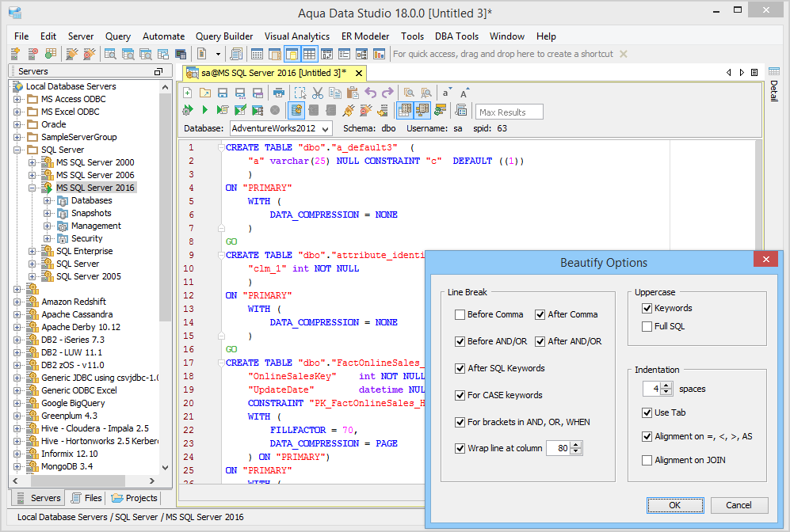790x532 pixels.
Task: Check the Full SQL uppercase option
Action: 647,326
